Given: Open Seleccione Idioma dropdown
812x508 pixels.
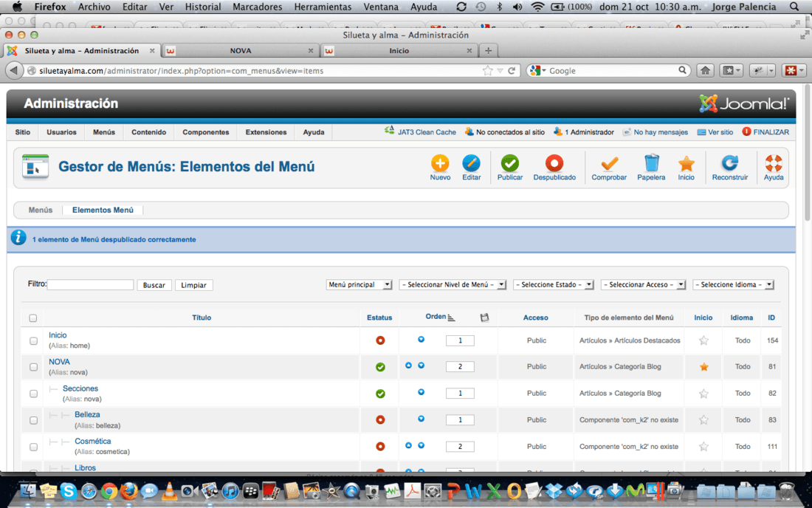Looking at the screenshot, I should [x=733, y=284].
